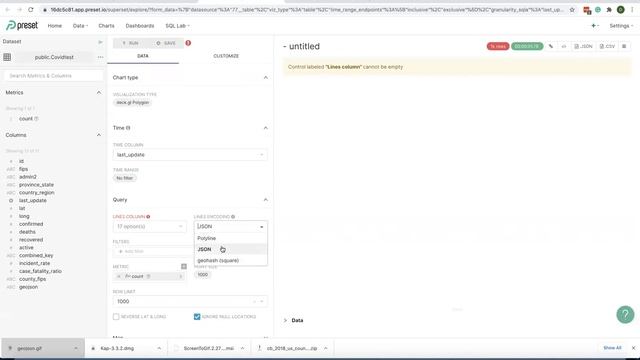Collapse the Dataset panel arrow
This screenshot has width=640, height=360.
click(x=100, y=42)
